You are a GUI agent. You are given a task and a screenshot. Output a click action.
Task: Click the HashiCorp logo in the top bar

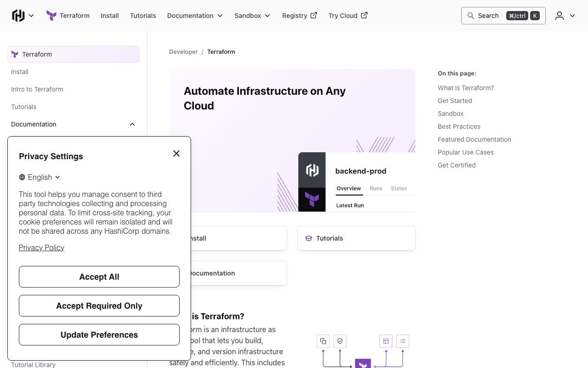17,15
